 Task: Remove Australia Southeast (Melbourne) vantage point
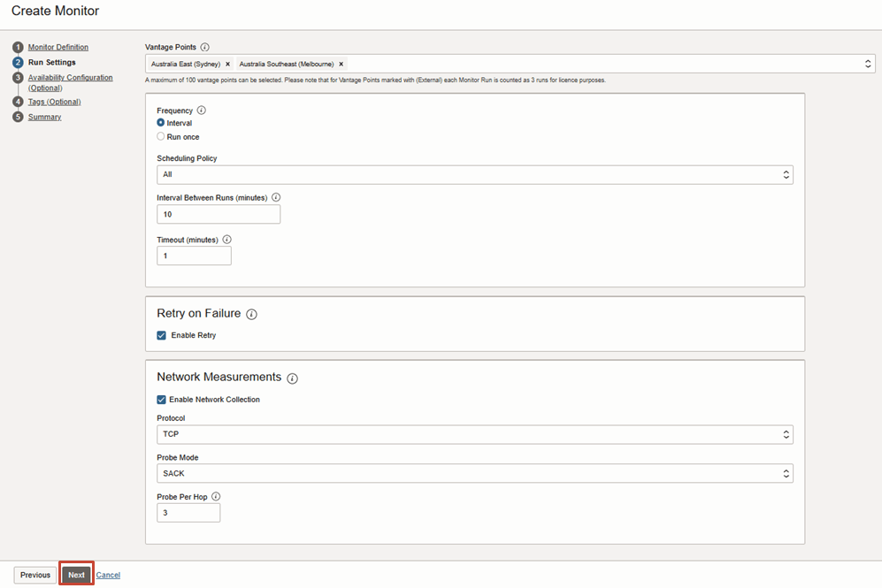pyautogui.click(x=341, y=65)
